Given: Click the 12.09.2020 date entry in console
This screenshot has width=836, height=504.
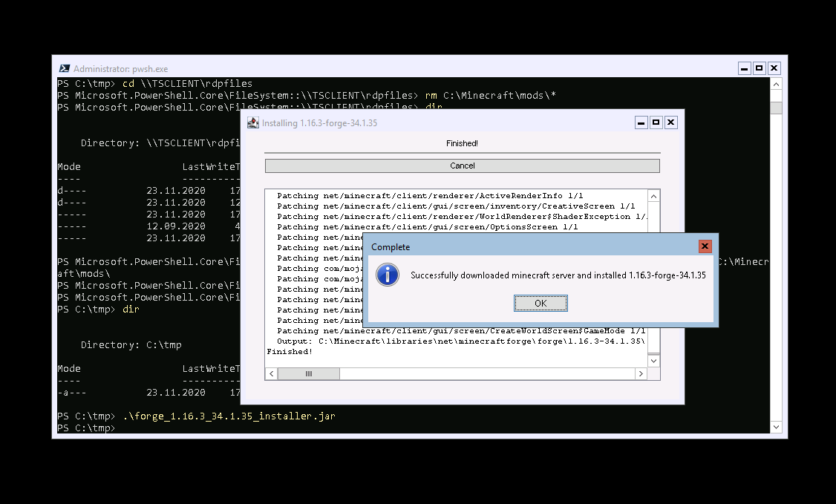Looking at the screenshot, I should (x=176, y=226).
